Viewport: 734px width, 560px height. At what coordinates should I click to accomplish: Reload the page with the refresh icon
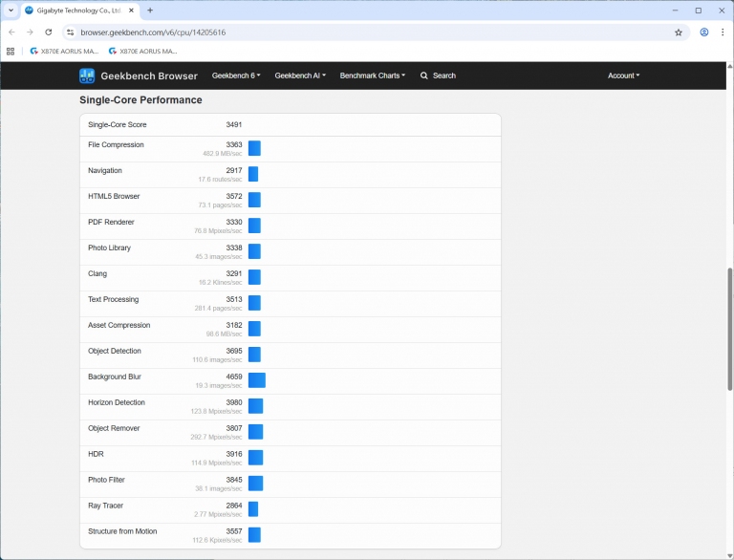coord(49,32)
